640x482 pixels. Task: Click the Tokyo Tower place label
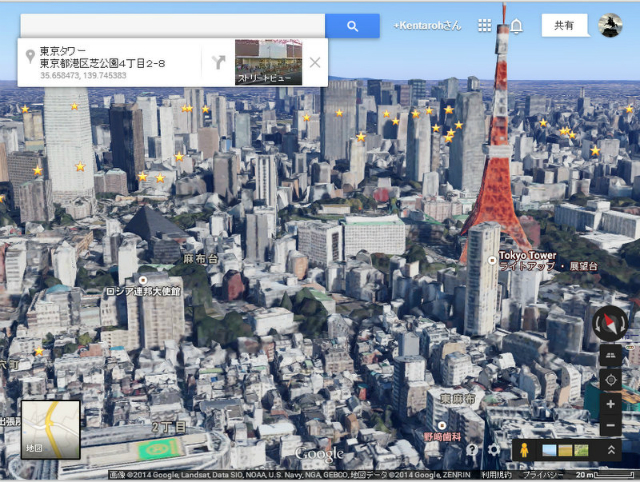click(527, 255)
